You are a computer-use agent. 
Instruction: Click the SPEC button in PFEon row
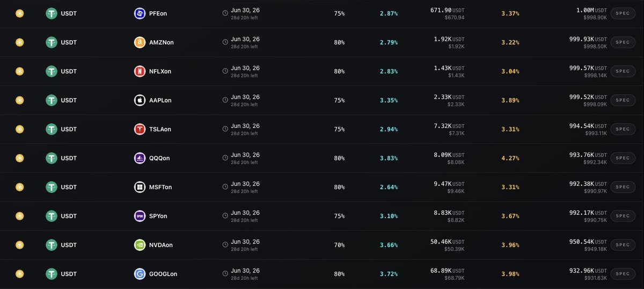pos(623,13)
